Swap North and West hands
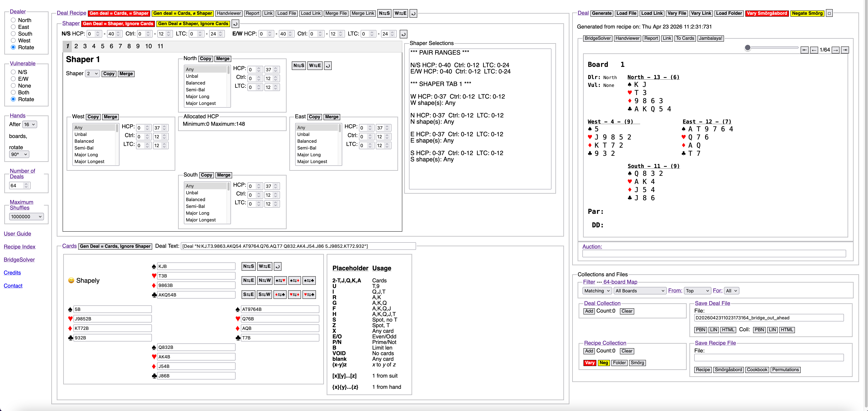 pos(265,280)
